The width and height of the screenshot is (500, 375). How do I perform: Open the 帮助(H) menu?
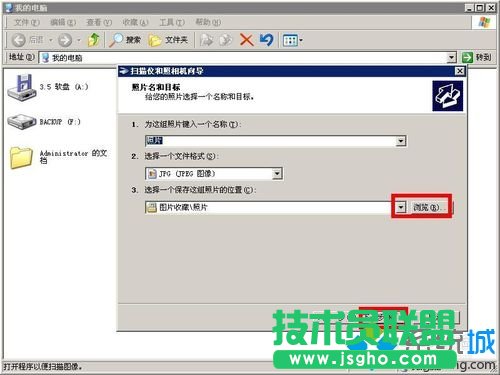tap(208, 22)
